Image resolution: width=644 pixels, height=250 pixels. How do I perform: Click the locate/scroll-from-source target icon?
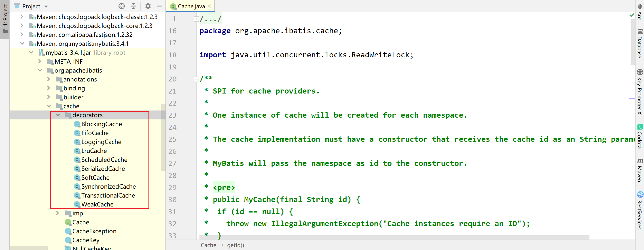point(121,6)
